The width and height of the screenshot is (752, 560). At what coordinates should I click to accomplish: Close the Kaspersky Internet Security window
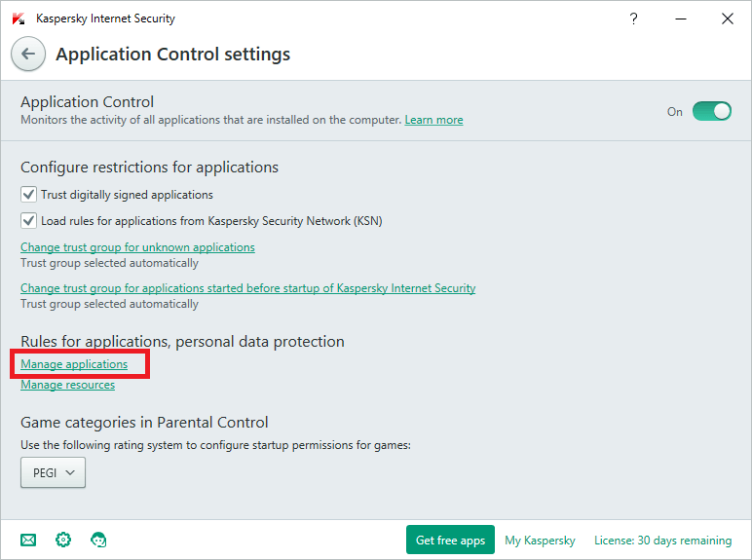[x=727, y=19]
